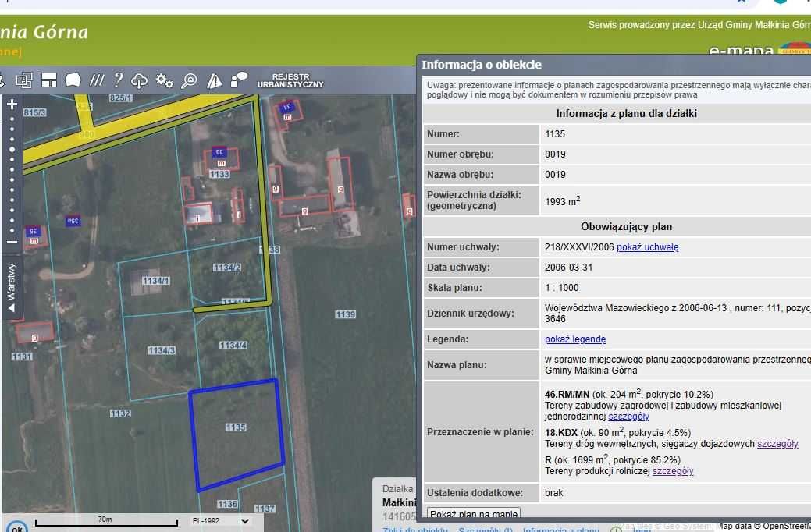The height and width of the screenshot is (532, 811).
Task: Open the REJESTR URBANISTYCZNY menu
Action: [x=290, y=80]
